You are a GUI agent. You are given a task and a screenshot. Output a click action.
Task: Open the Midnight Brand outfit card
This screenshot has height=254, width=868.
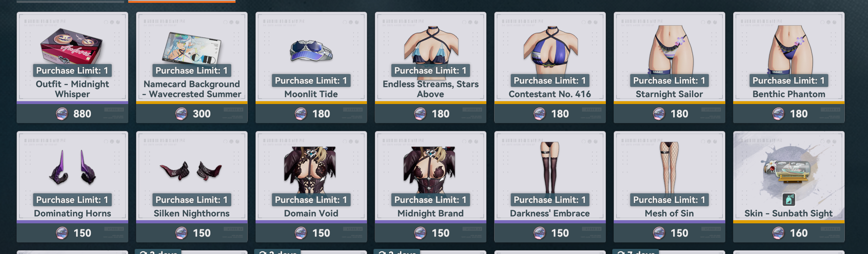pyautogui.click(x=430, y=187)
